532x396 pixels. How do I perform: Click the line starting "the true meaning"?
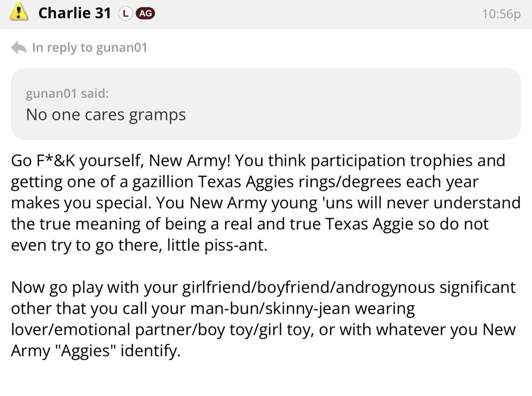pyautogui.click(x=250, y=224)
